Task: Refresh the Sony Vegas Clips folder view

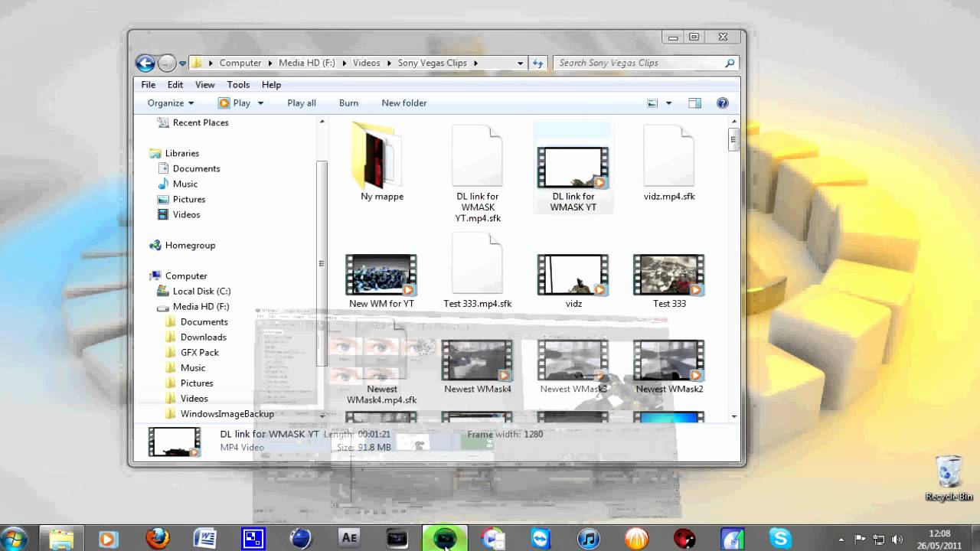Action: 537,63
